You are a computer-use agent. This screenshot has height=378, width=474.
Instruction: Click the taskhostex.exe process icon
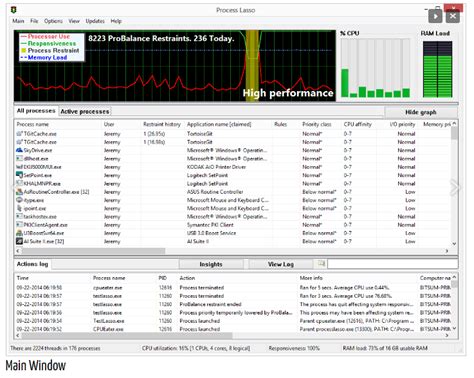coord(19,217)
